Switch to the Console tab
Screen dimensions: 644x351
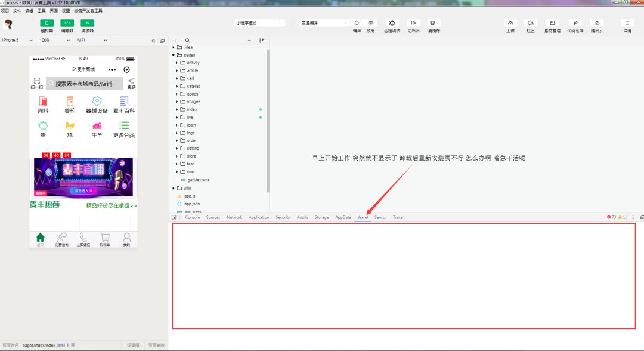(x=192, y=217)
